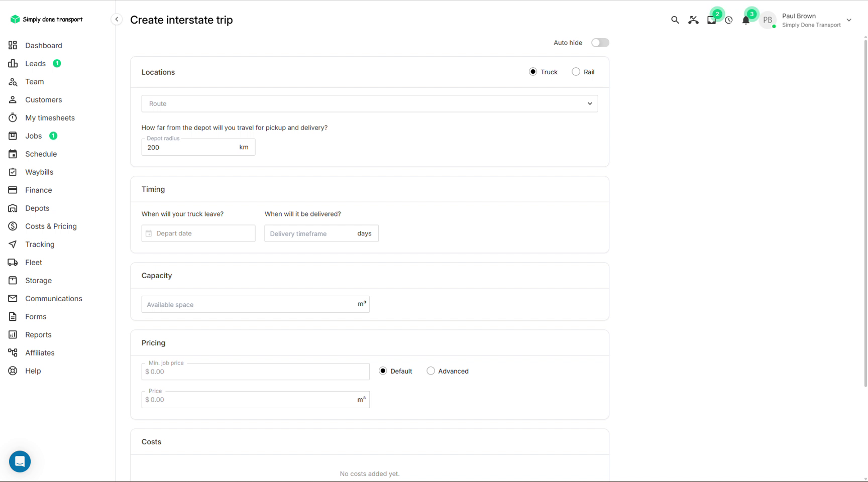
Task: Go to Leads menu item
Action: (x=36, y=63)
